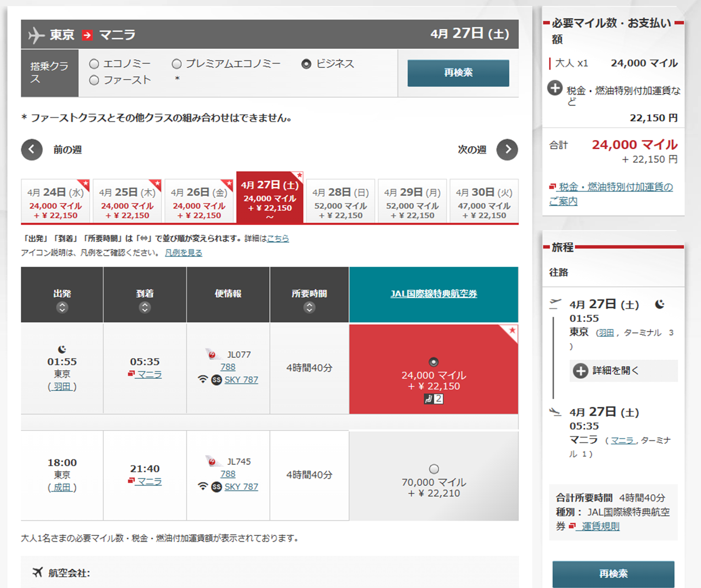Click the next week arrow icon

tap(507, 150)
